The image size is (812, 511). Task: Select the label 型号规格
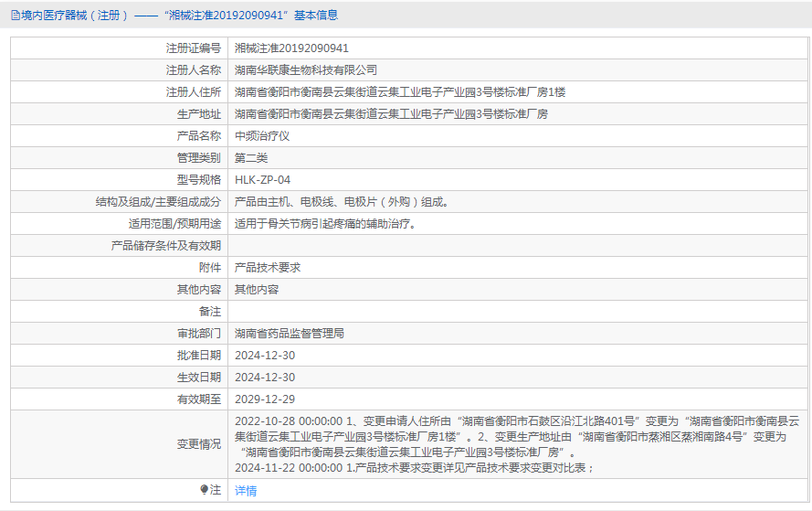(199, 180)
